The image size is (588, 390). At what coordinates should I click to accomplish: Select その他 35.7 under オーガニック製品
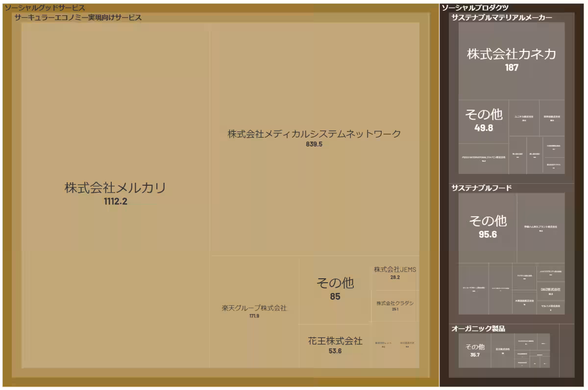pyautogui.click(x=473, y=349)
